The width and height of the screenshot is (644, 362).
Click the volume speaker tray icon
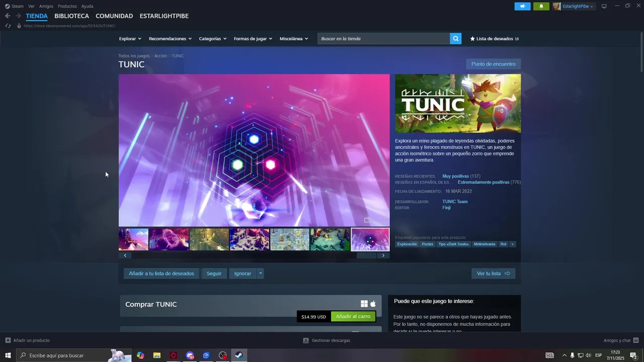(588, 355)
